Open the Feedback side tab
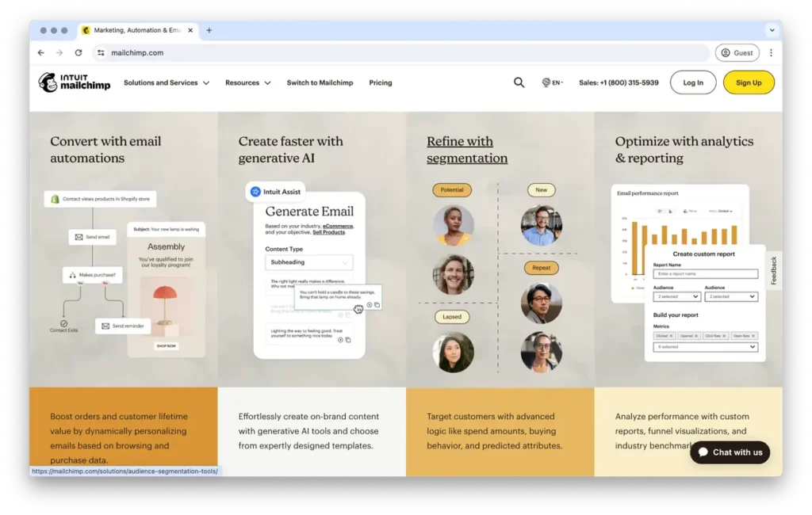812x515 pixels. [774, 270]
